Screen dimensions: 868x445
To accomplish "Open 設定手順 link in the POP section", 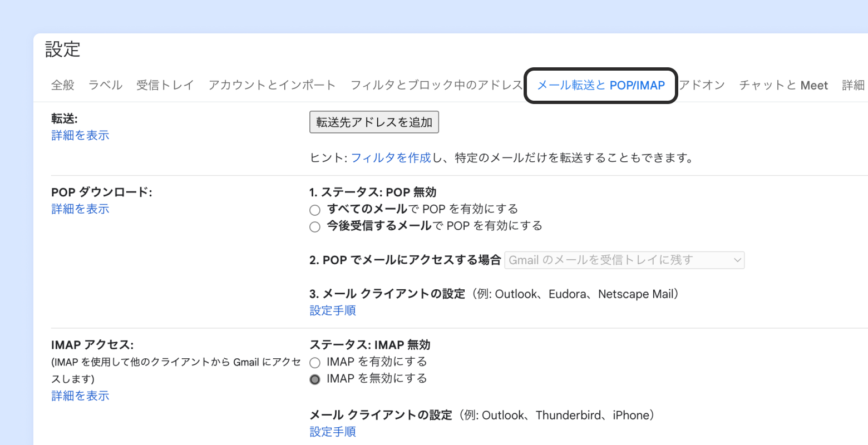I will 333,310.
